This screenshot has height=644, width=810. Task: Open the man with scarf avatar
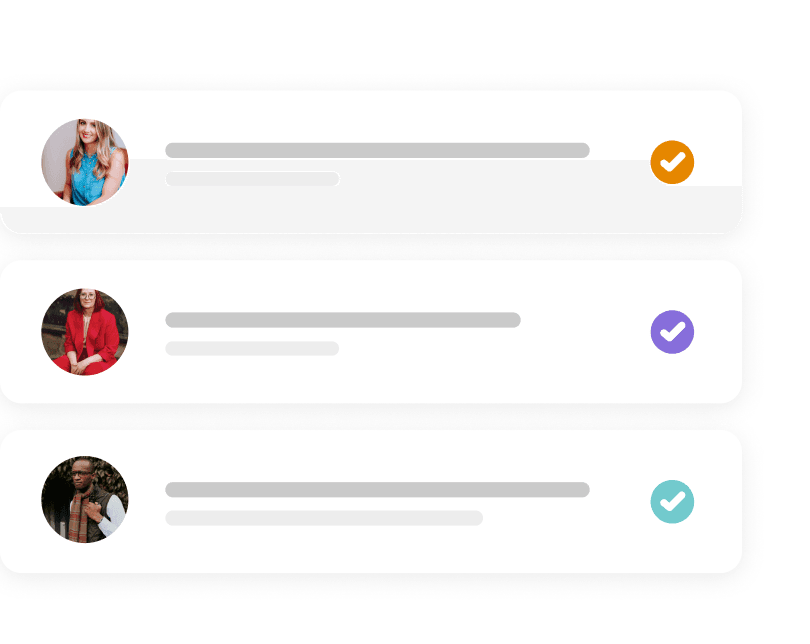[x=85, y=500]
